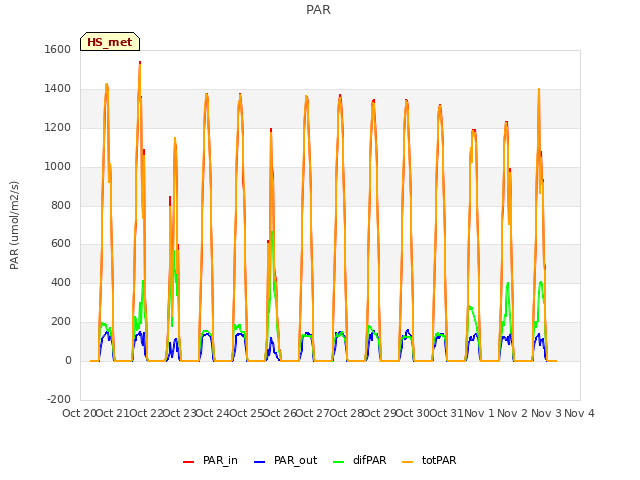
Task: Click the Oct 28 x-axis date label
Action: (347, 413)
